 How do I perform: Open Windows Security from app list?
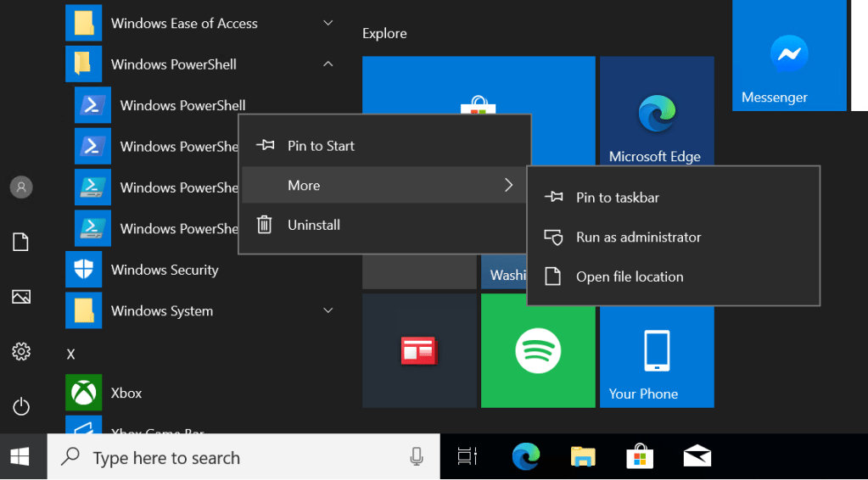point(164,270)
